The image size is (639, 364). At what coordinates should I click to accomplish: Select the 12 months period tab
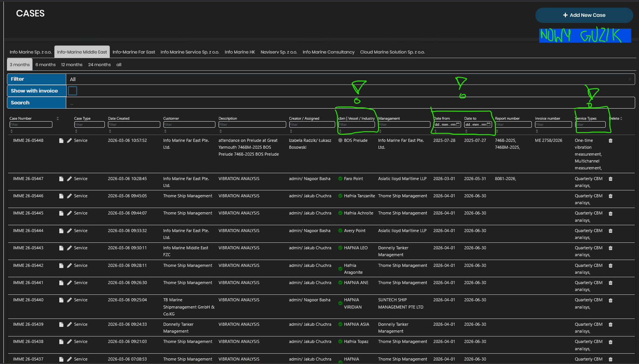point(72,65)
